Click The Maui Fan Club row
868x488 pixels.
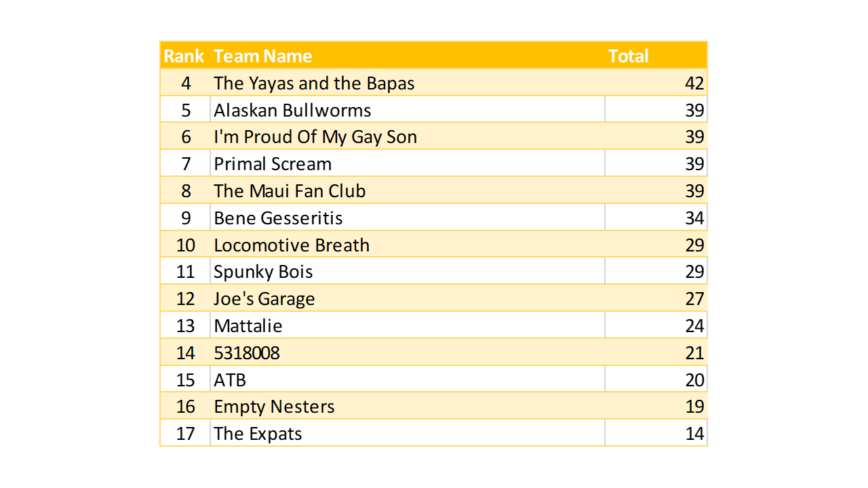click(x=290, y=191)
